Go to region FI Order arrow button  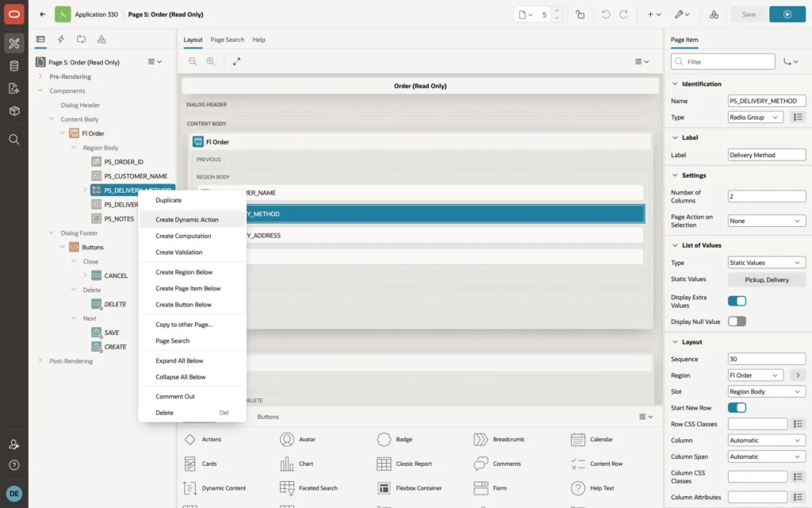(798, 375)
